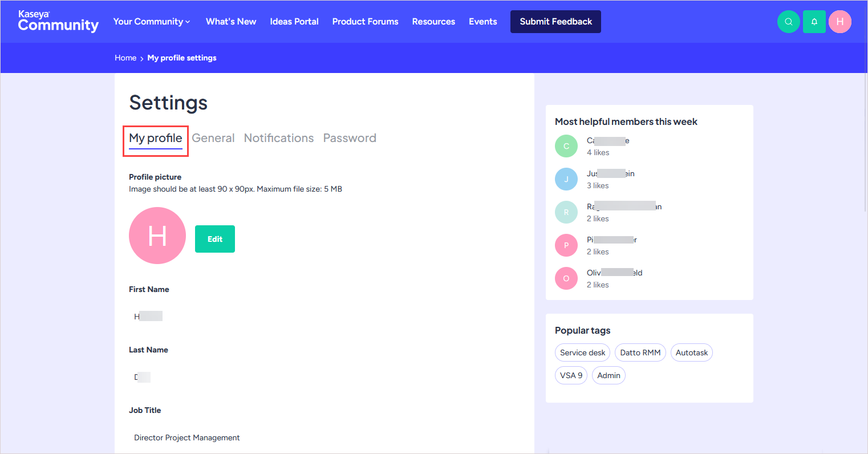Viewport: 868px width, 454px height.
Task: Click the Kaseya Community logo
Action: [58, 22]
